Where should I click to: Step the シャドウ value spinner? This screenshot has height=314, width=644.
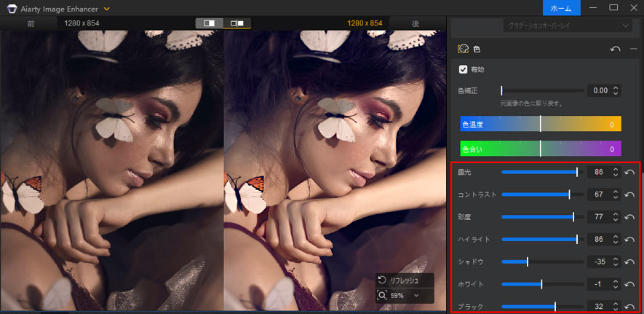615,262
